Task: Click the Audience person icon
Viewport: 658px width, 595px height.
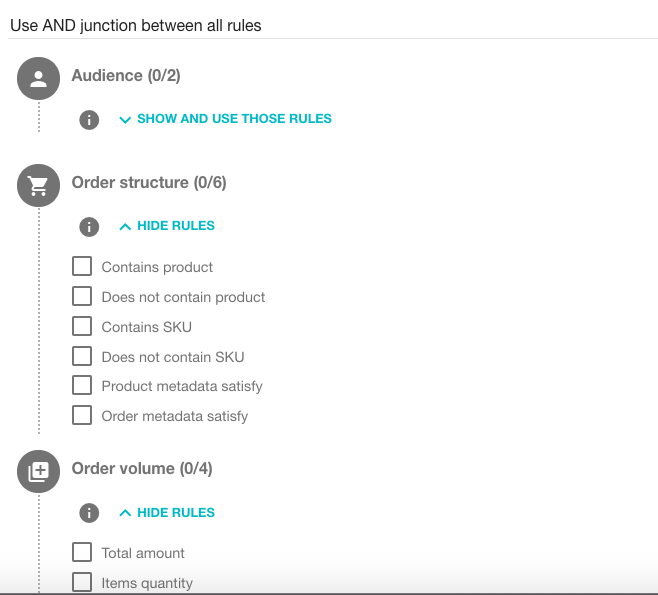Action: point(38,80)
